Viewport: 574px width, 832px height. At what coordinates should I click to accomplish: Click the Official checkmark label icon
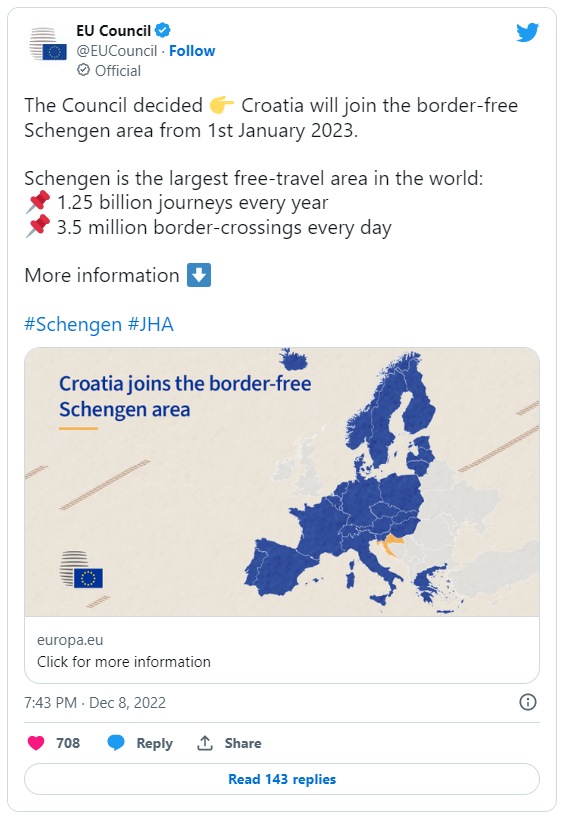point(83,70)
